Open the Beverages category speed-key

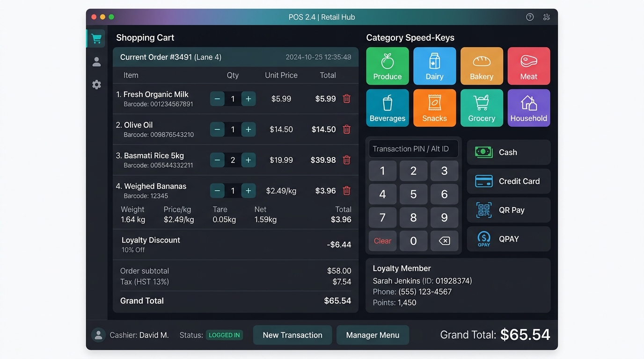coord(388,108)
